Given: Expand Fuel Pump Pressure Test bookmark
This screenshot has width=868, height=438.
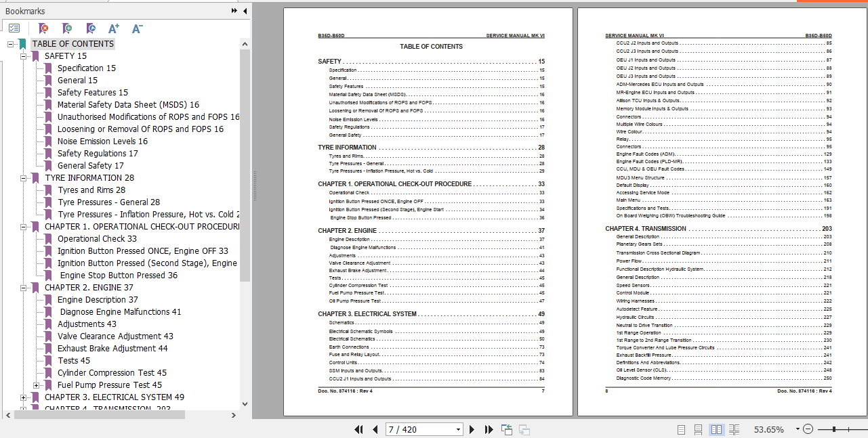Looking at the screenshot, I should click(37, 385).
